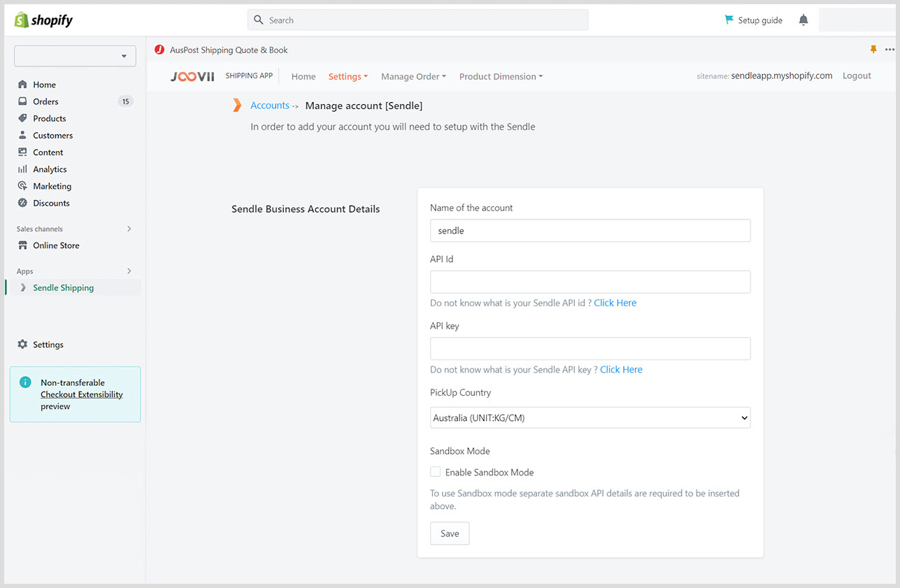The image size is (900, 588).
Task: Click the Marketing target icon
Action: point(22,186)
